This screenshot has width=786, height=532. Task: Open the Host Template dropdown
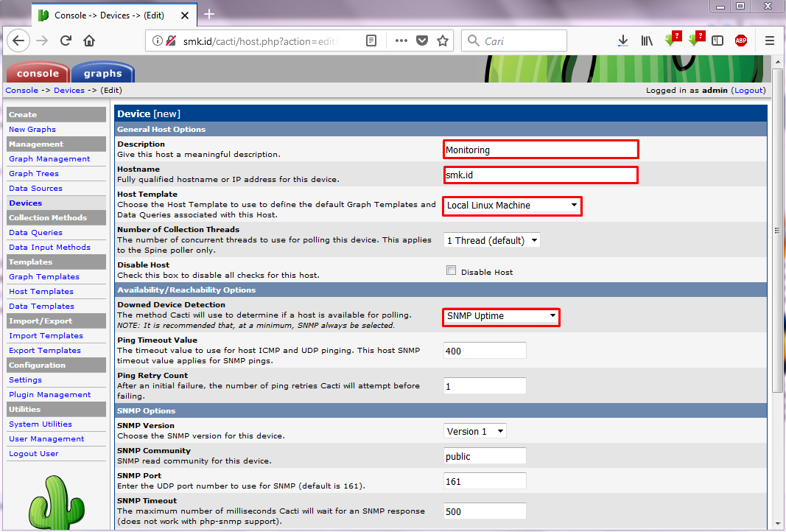[512, 206]
